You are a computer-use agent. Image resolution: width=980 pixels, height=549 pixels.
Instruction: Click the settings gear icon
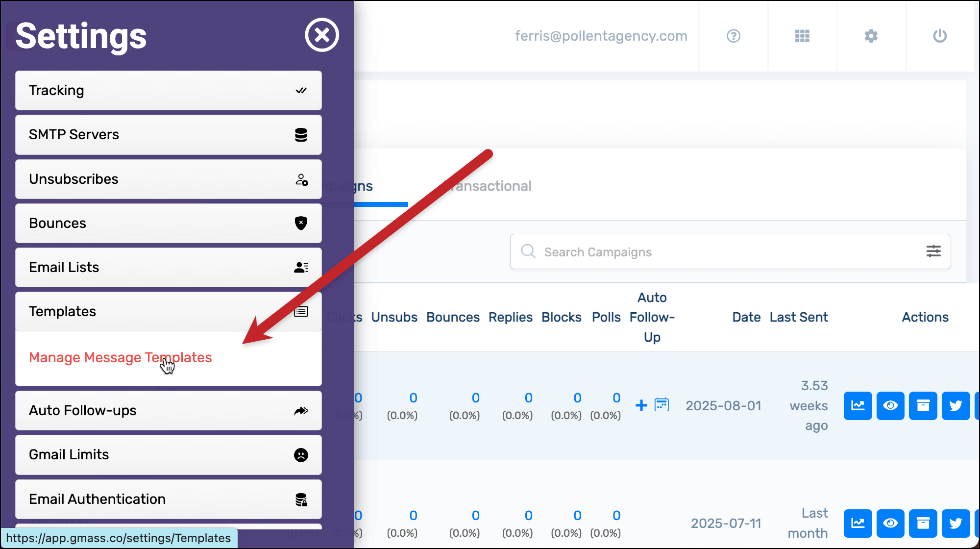coord(871,36)
